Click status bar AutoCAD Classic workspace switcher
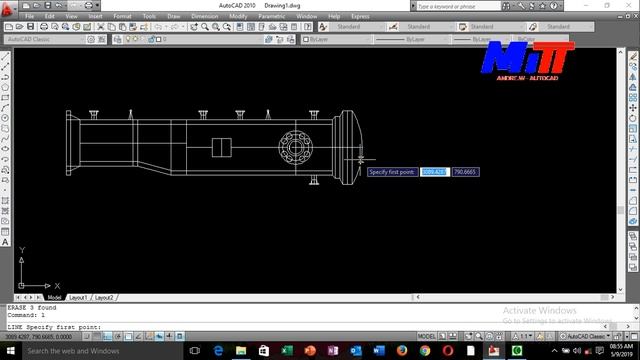 (585, 336)
